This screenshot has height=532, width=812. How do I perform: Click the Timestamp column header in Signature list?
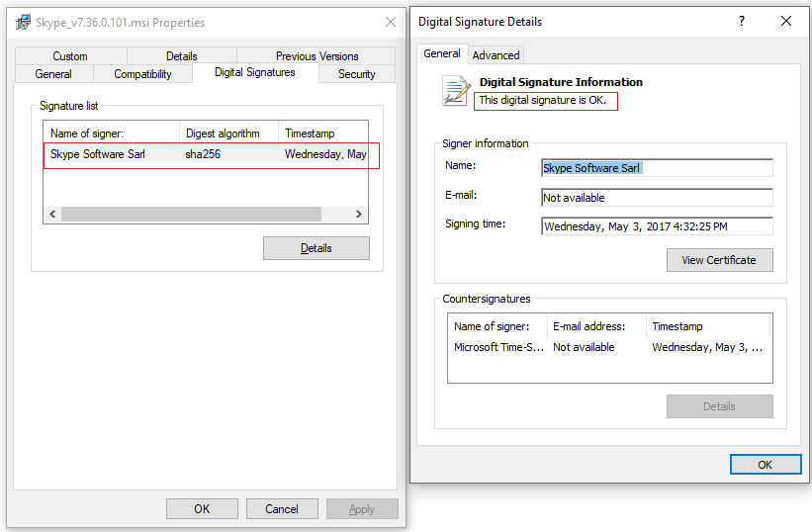coord(323,133)
